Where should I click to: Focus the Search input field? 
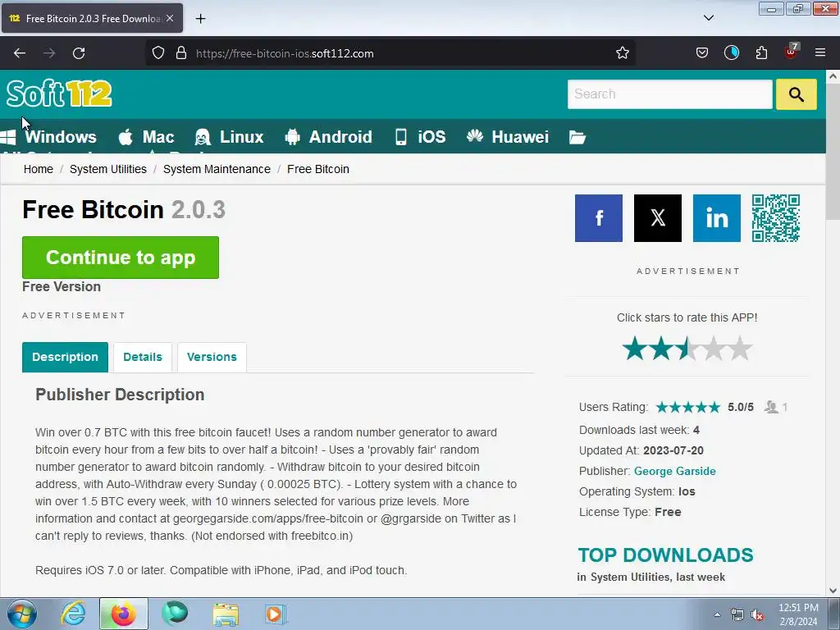[x=669, y=94]
